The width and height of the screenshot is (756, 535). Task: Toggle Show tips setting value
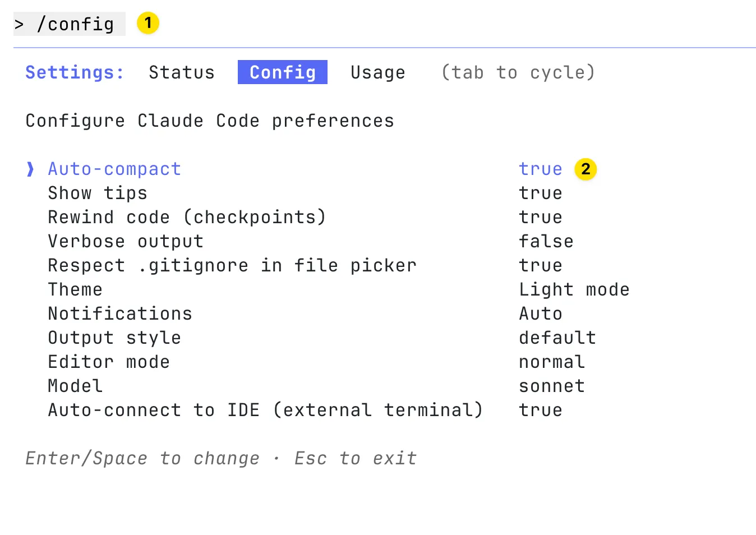click(540, 193)
